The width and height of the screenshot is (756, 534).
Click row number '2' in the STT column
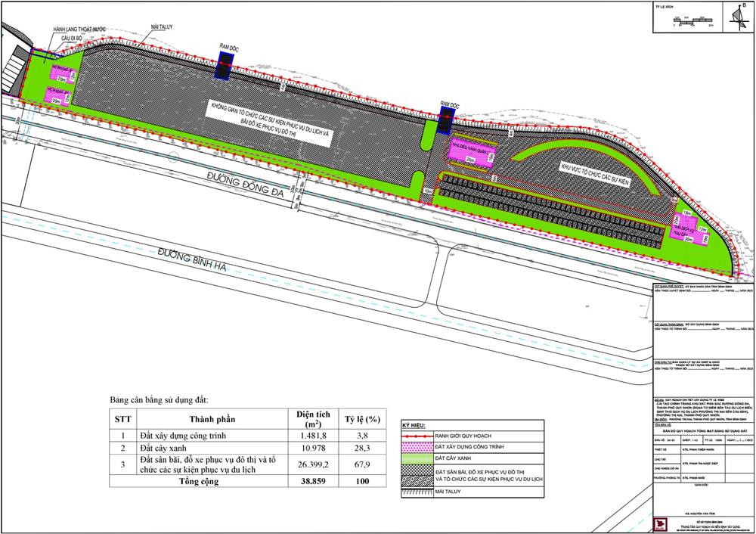click(x=123, y=448)
